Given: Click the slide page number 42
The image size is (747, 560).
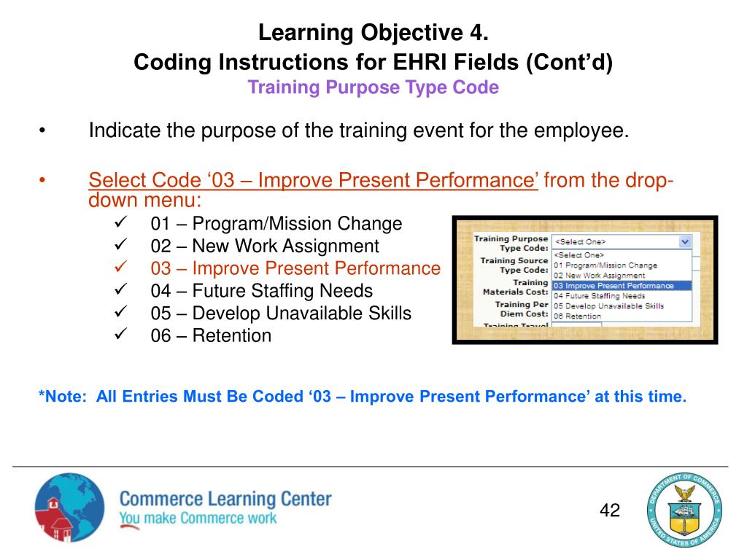Looking at the screenshot, I should tap(610, 510).
